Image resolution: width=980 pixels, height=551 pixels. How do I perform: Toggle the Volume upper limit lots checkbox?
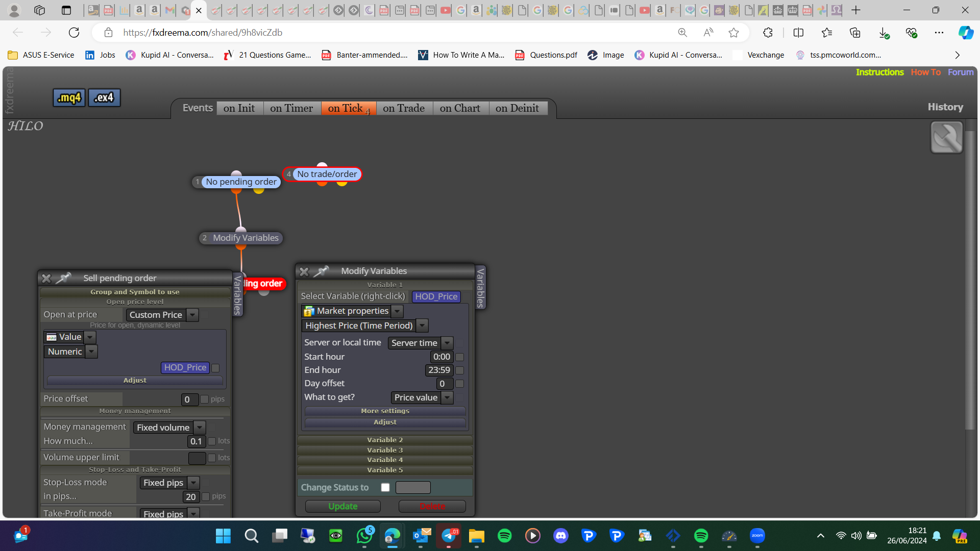[x=212, y=458]
